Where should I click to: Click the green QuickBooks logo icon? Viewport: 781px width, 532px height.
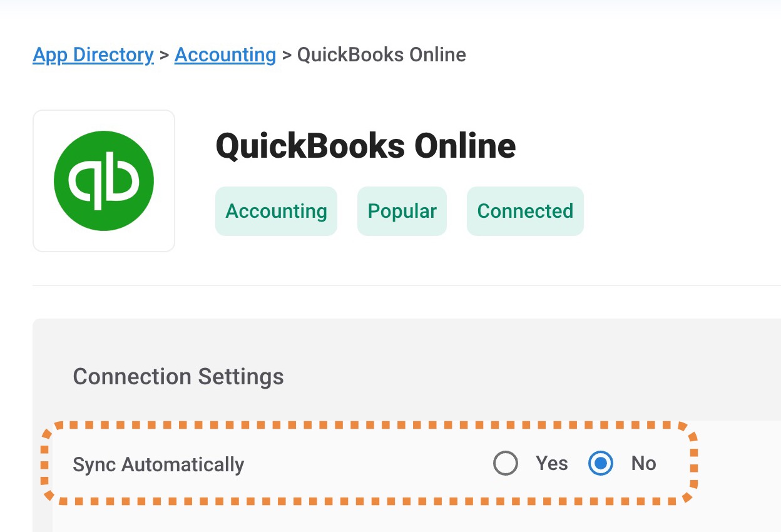pyautogui.click(x=104, y=181)
